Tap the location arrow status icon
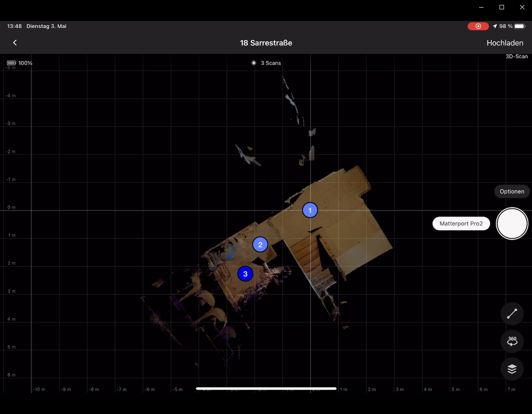The height and width of the screenshot is (414, 532). [495, 26]
